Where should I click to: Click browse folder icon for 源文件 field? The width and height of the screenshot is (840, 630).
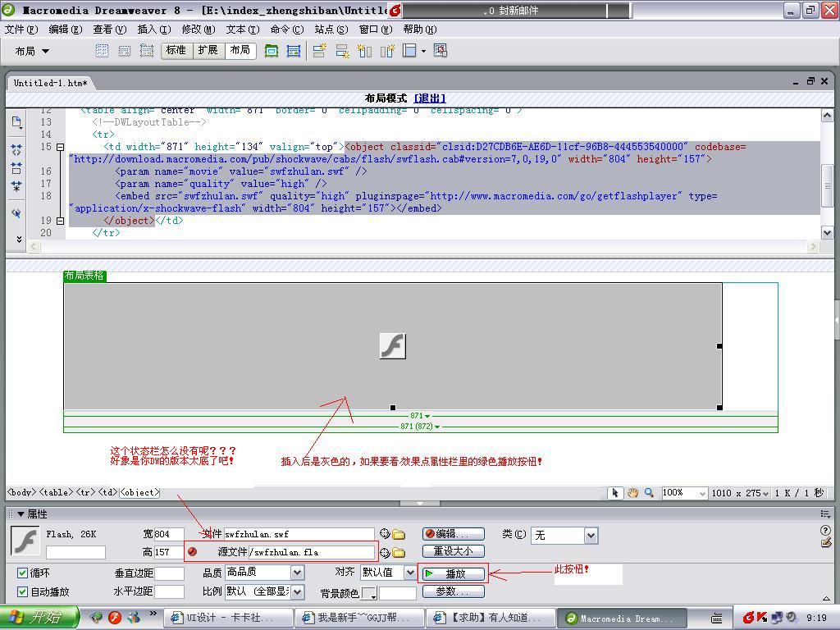pyautogui.click(x=399, y=553)
